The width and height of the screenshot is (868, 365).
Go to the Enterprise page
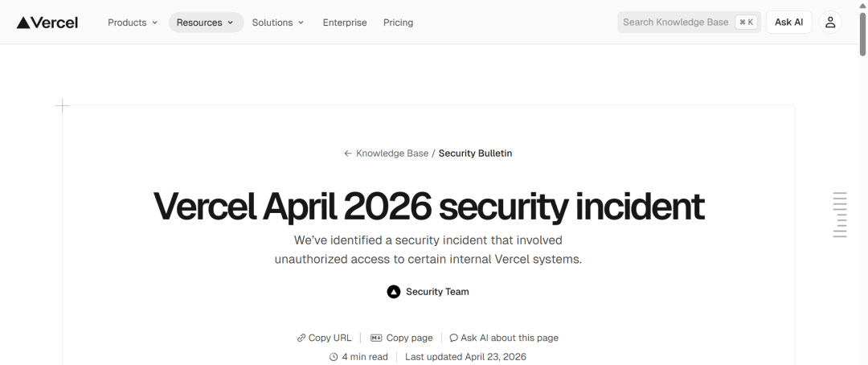[345, 23]
